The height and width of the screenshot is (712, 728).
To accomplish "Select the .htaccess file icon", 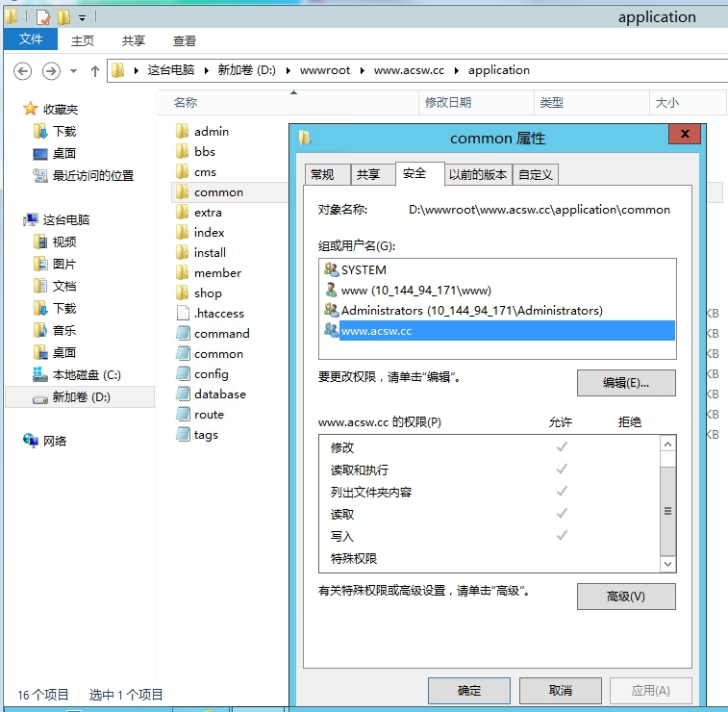I will pyautogui.click(x=183, y=313).
